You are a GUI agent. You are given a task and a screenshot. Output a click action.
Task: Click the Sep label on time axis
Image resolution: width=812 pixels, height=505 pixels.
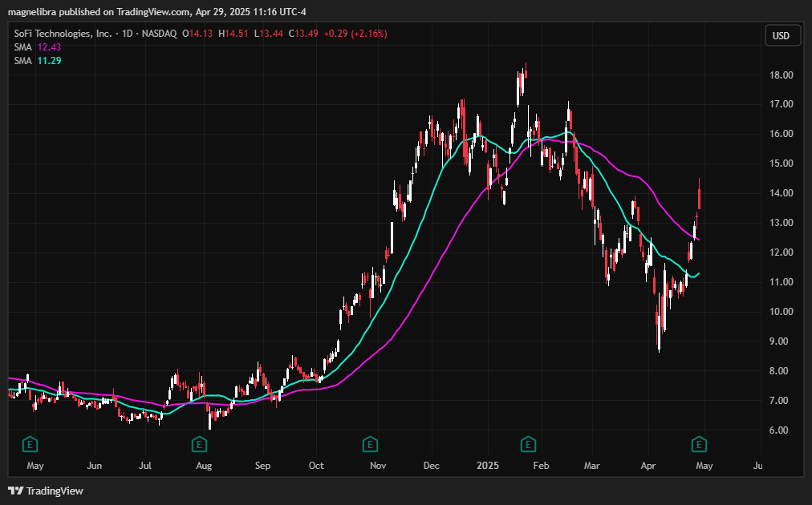262,466
